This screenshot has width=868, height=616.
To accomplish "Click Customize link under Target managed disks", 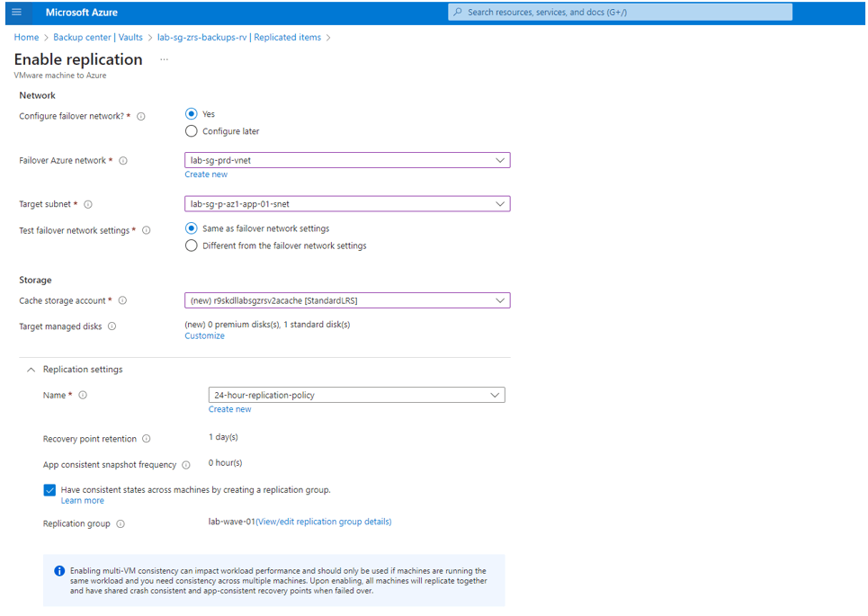I will [x=205, y=336].
